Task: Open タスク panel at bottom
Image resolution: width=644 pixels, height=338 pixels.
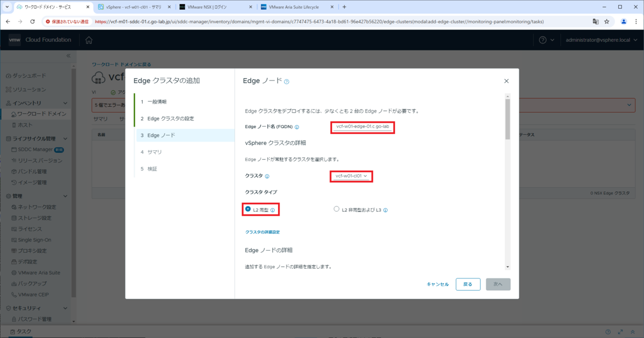Action: (x=20, y=332)
